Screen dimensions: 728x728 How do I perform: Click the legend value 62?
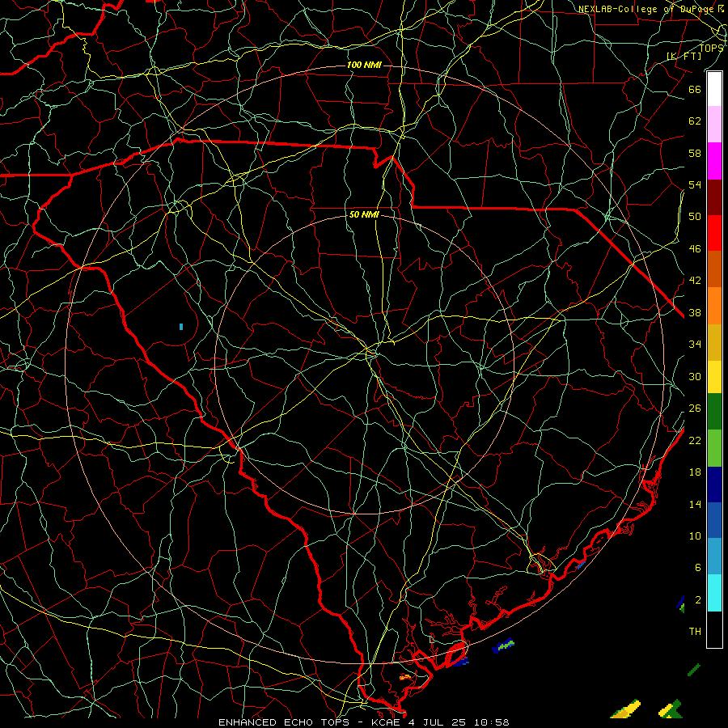click(695, 121)
